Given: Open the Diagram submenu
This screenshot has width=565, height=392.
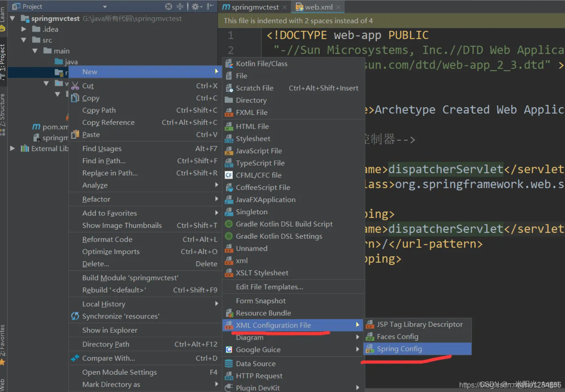Looking at the screenshot, I should (x=293, y=337).
